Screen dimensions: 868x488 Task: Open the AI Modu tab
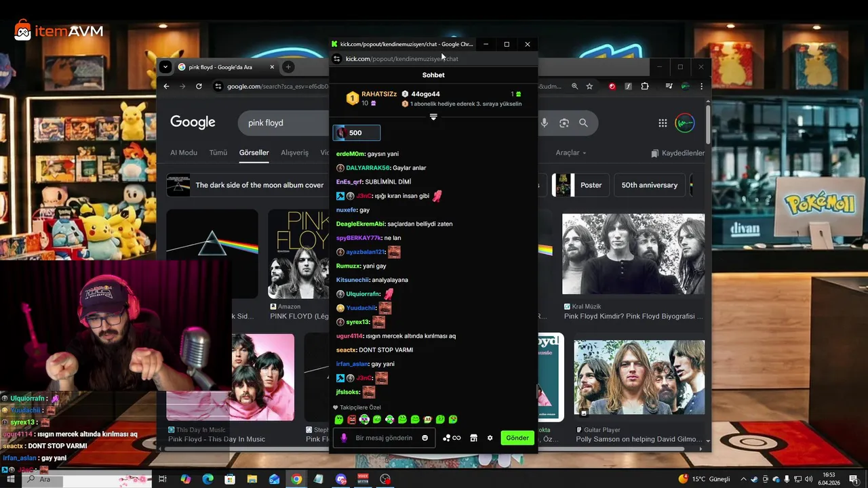tap(184, 152)
